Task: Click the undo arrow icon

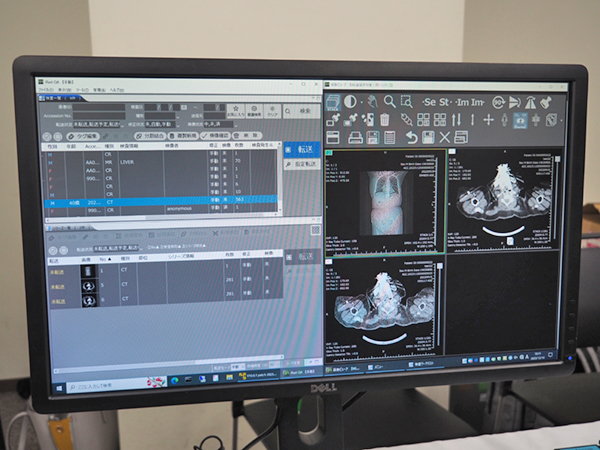Action: [x=410, y=137]
